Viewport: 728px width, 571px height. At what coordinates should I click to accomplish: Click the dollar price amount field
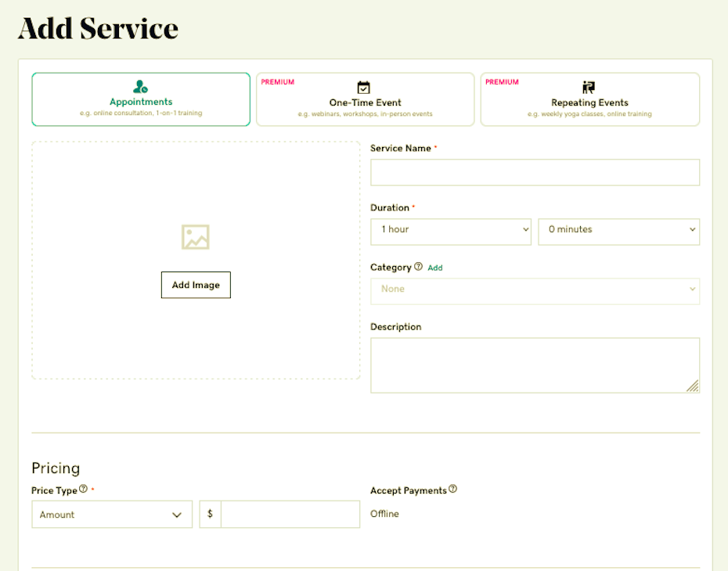pyautogui.click(x=290, y=515)
